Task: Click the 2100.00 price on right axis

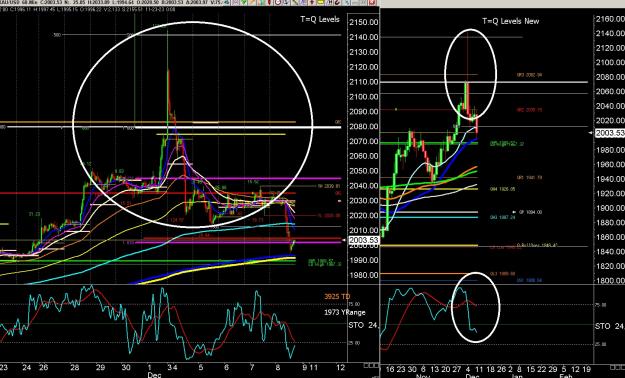Action: (610, 63)
